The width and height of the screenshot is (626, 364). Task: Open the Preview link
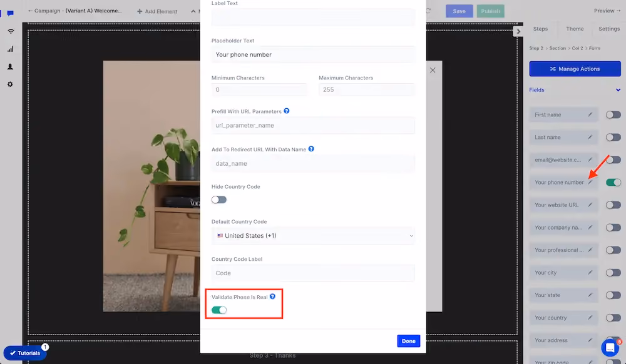pos(607,11)
